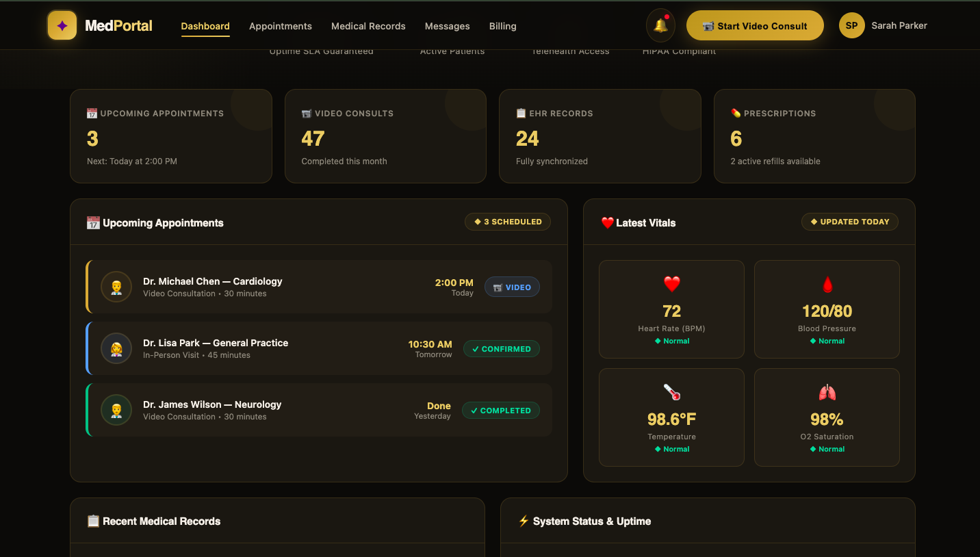Screen dimensions: 980x557
Task: Open the Messages tab
Action: [448, 26]
